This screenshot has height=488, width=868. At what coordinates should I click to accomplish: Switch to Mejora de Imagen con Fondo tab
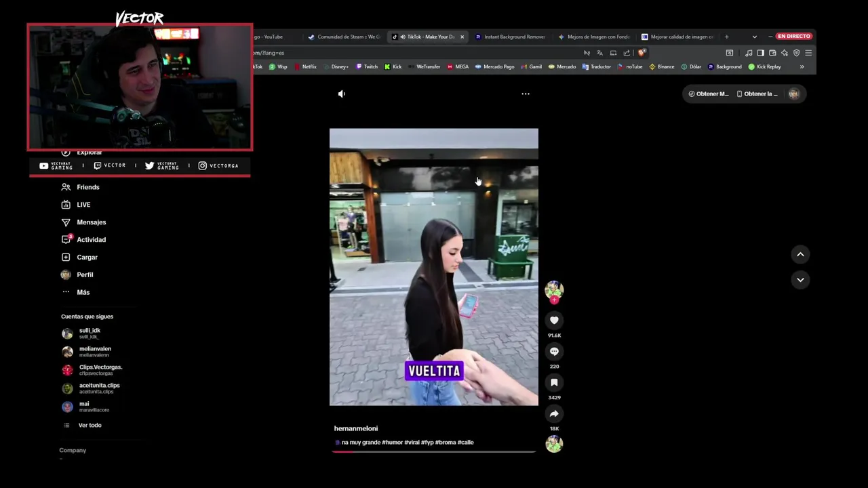pyautogui.click(x=594, y=37)
